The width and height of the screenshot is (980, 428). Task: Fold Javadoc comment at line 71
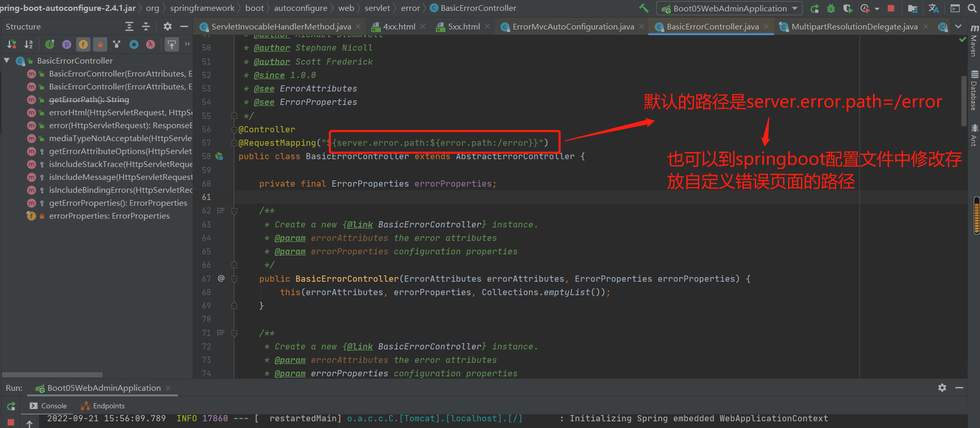coord(234,333)
